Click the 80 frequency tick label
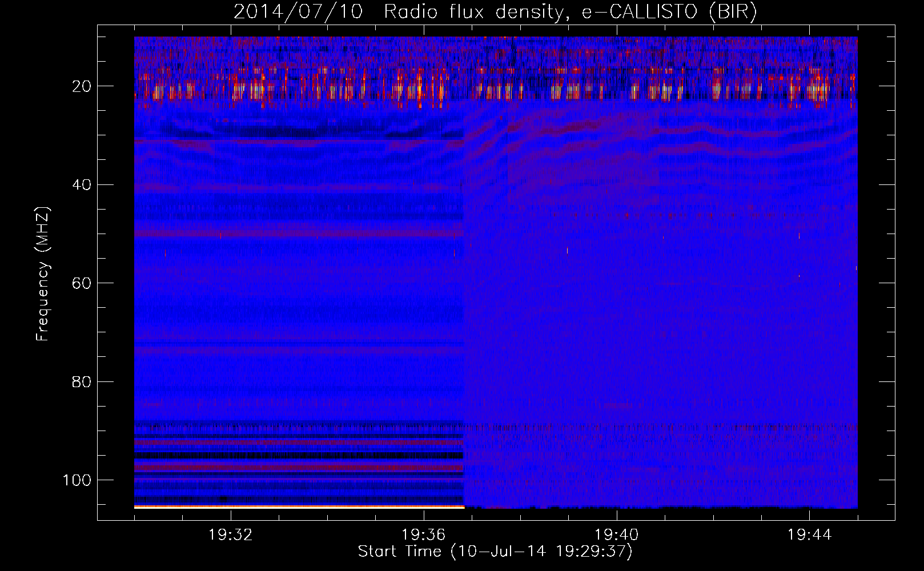The width and height of the screenshot is (924, 571). [82, 382]
